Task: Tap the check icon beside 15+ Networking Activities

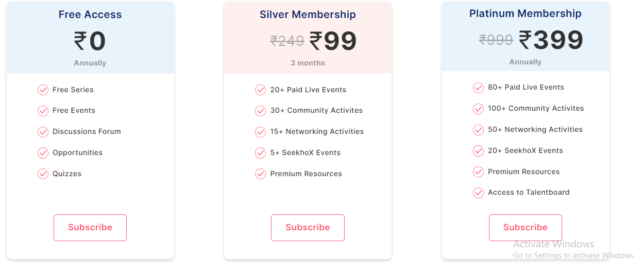Action: click(260, 132)
